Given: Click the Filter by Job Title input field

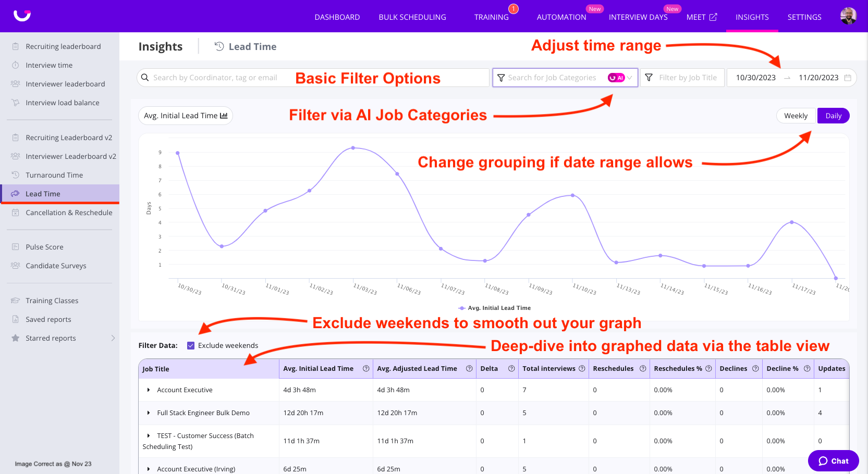Looking at the screenshot, I should (x=688, y=77).
